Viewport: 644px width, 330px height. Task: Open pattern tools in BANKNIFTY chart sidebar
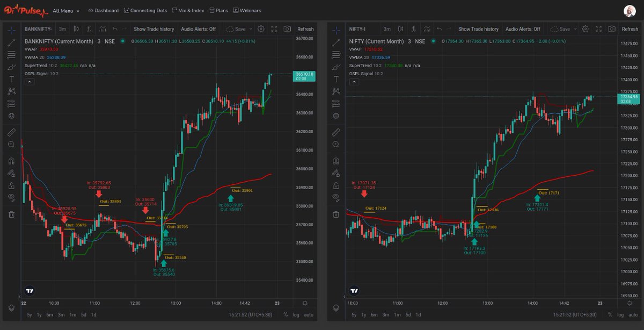(x=11, y=91)
